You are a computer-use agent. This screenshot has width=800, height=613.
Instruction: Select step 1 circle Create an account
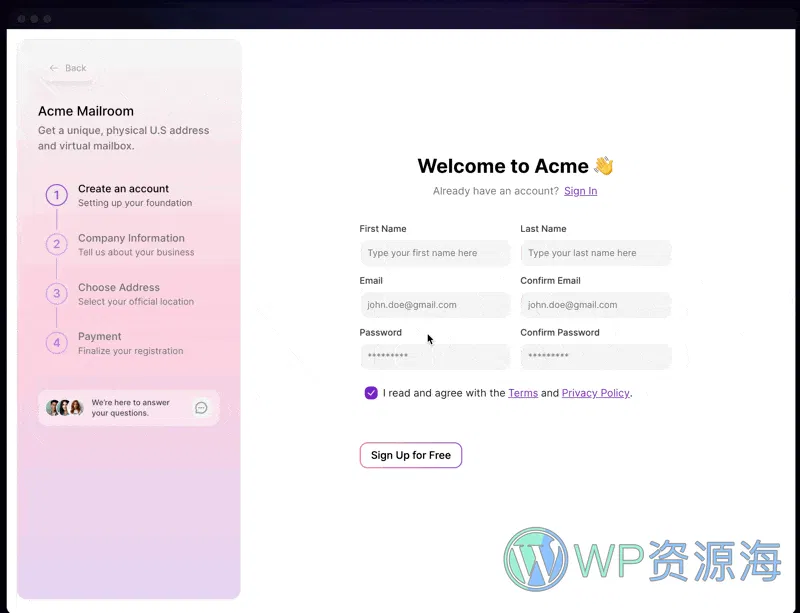57,195
